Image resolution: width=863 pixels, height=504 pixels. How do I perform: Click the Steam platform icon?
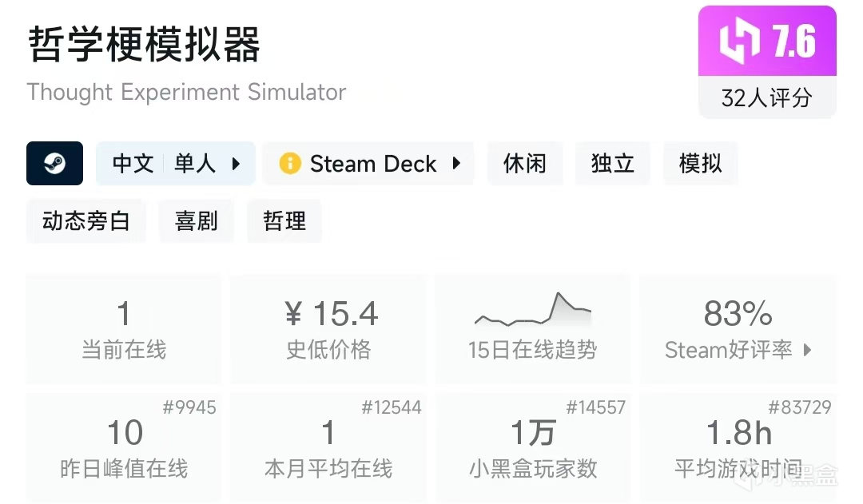tap(54, 164)
